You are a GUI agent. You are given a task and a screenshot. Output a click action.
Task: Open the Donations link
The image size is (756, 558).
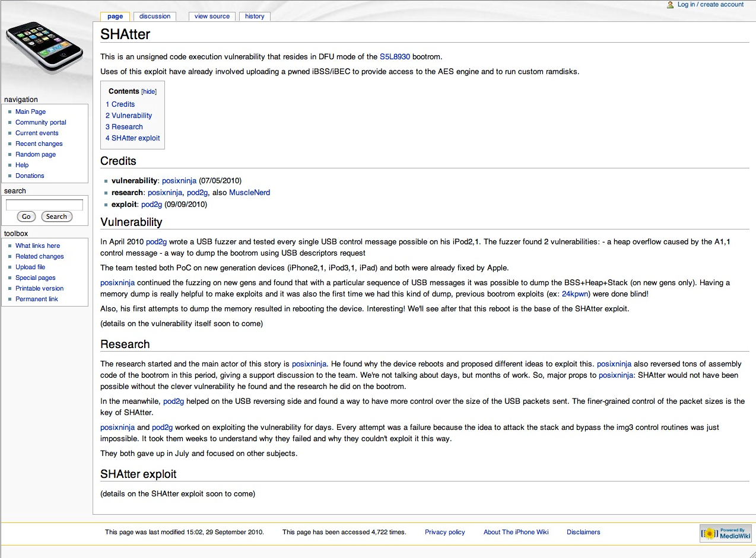pyautogui.click(x=30, y=176)
